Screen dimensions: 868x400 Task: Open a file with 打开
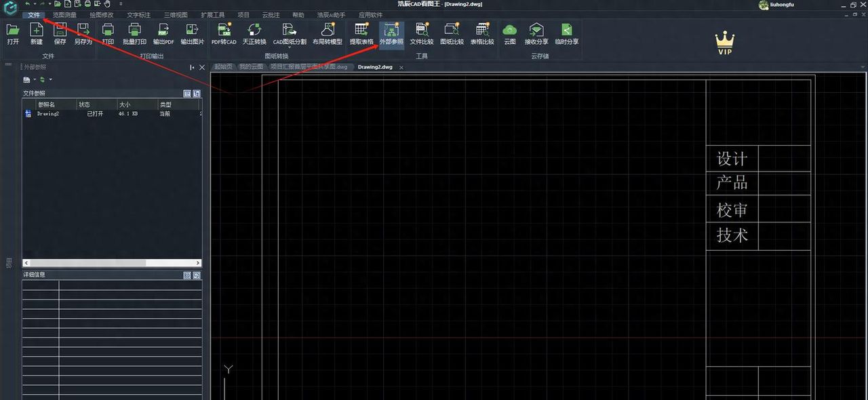point(13,33)
